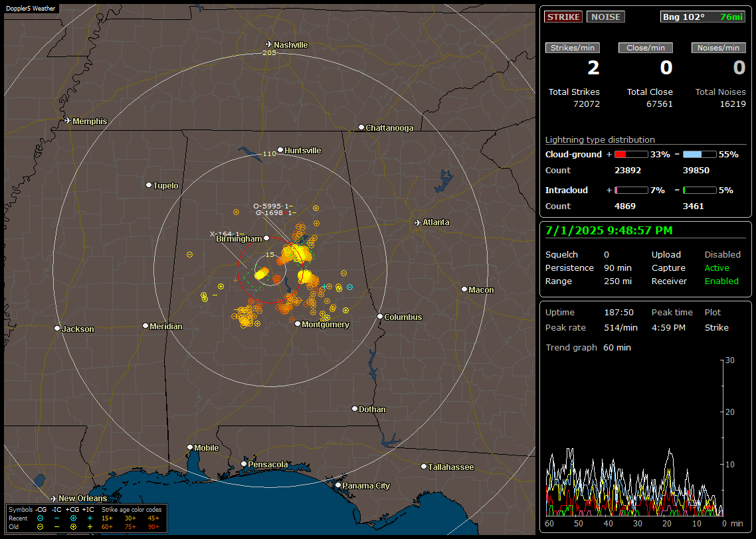Image resolution: width=756 pixels, height=539 pixels.
Task: Click storm cell label X-164-1-
Action: pos(227,234)
